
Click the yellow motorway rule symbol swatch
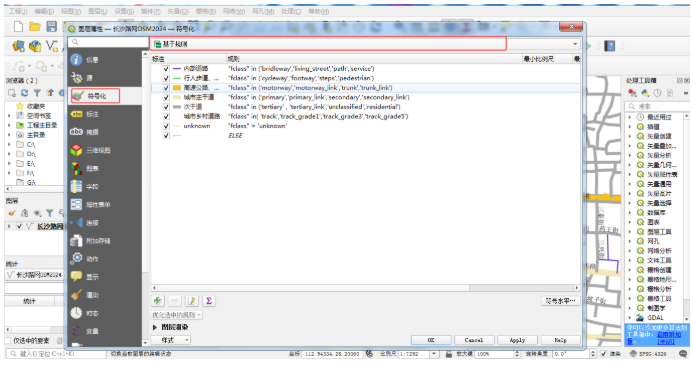tap(177, 88)
